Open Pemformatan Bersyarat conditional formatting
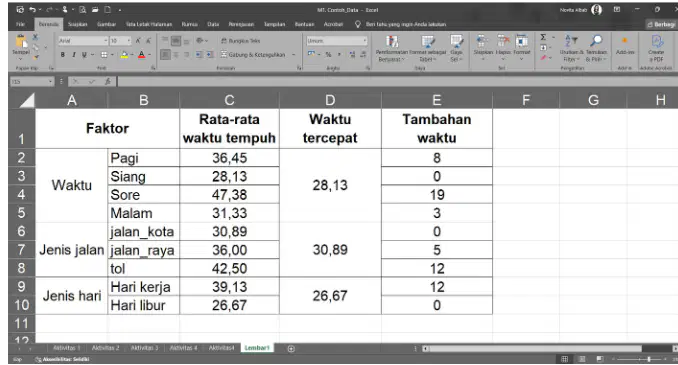The height and width of the screenshot is (365, 678). pyautogui.click(x=391, y=48)
